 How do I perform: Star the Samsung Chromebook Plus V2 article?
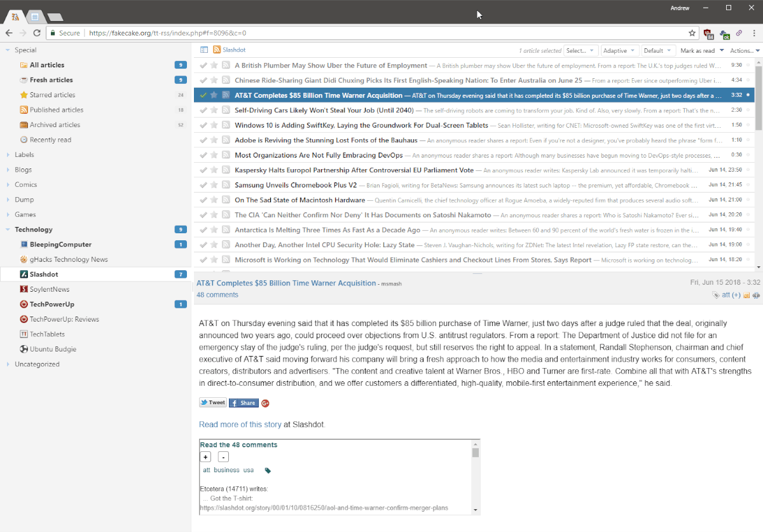tap(214, 185)
